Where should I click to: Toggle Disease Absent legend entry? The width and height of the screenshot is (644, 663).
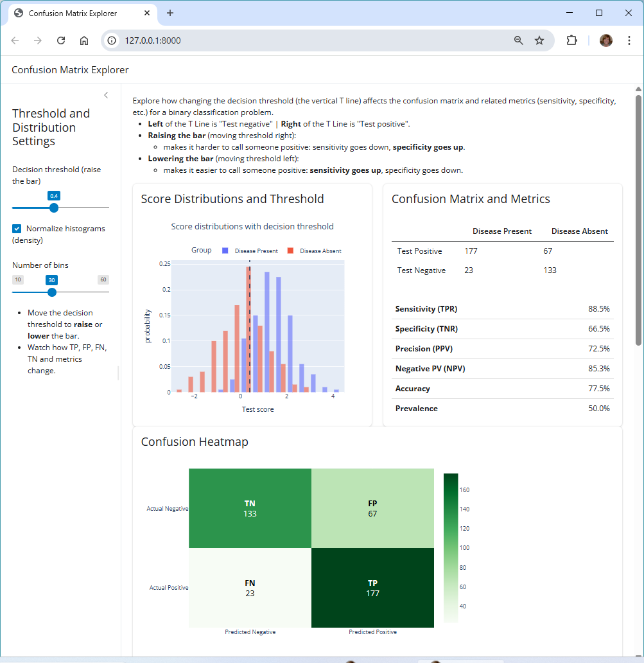[315, 251]
